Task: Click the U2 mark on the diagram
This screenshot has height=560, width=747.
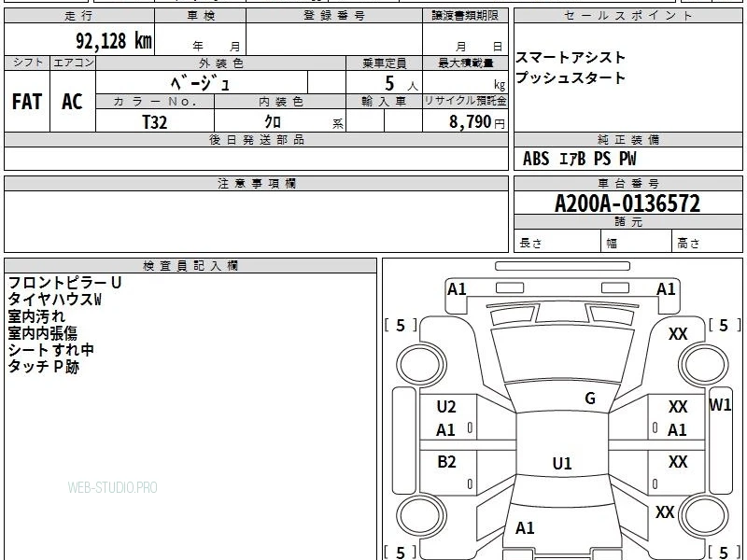Action: pos(446,407)
